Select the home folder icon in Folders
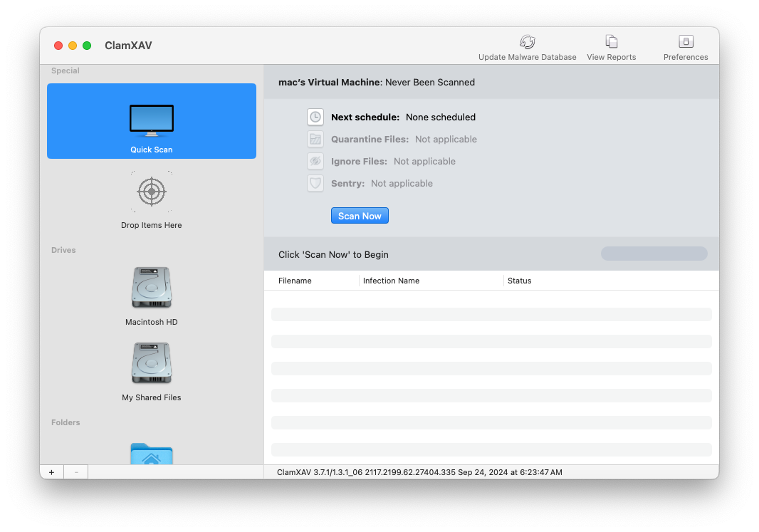The height and width of the screenshot is (532, 759). tap(152, 454)
